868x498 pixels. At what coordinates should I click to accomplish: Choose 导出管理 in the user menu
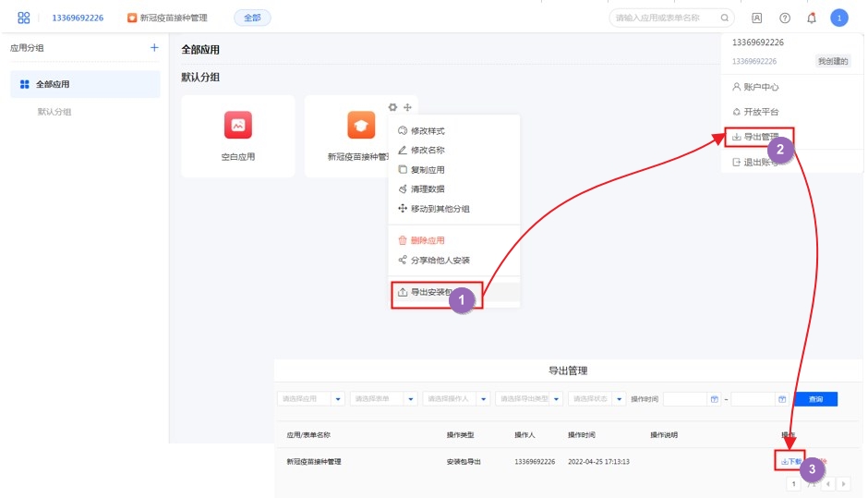click(x=761, y=137)
